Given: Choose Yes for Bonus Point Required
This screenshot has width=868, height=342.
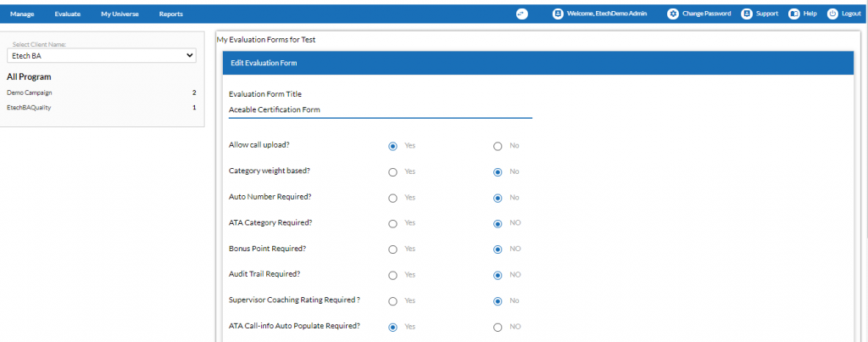Looking at the screenshot, I should coord(393,249).
